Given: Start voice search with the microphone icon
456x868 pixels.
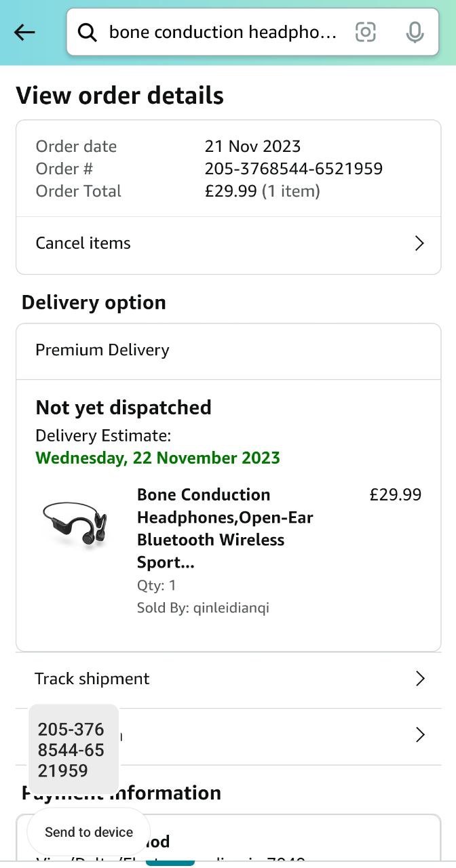Looking at the screenshot, I should coord(415,32).
